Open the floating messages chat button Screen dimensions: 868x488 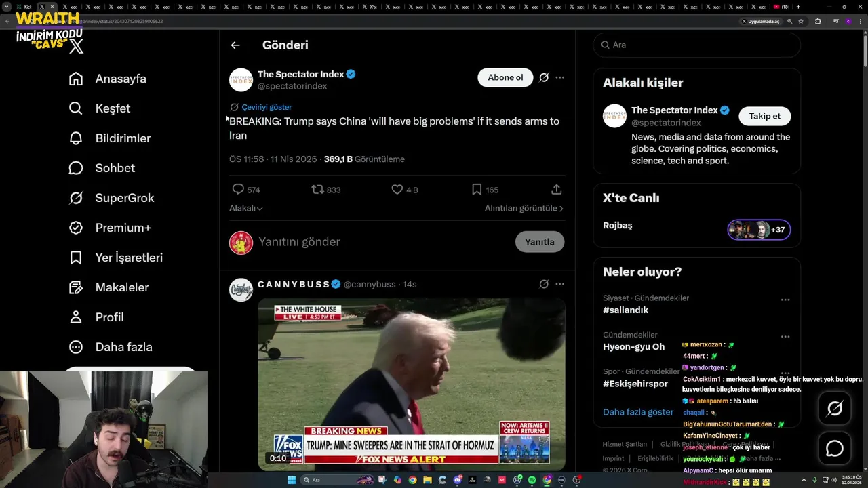click(835, 449)
